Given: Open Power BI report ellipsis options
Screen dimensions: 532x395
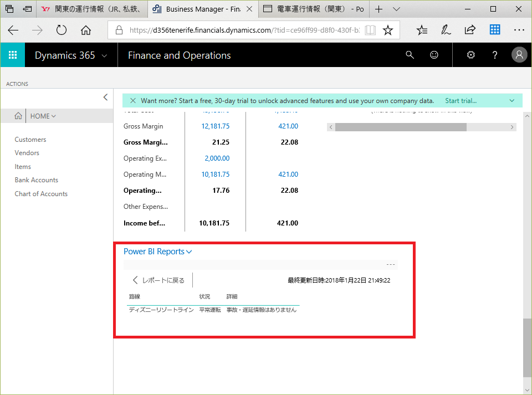Looking at the screenshot, I should pos(391,264).
